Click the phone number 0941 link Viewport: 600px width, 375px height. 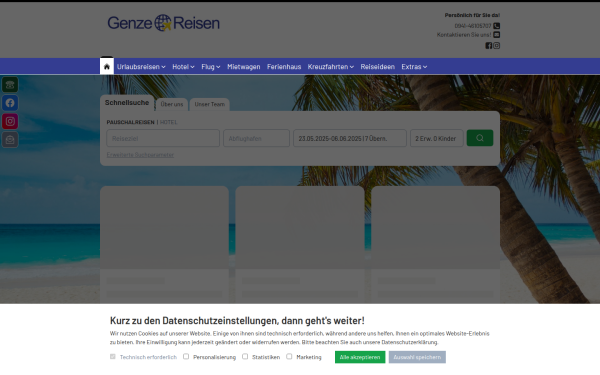click(473, 26)
